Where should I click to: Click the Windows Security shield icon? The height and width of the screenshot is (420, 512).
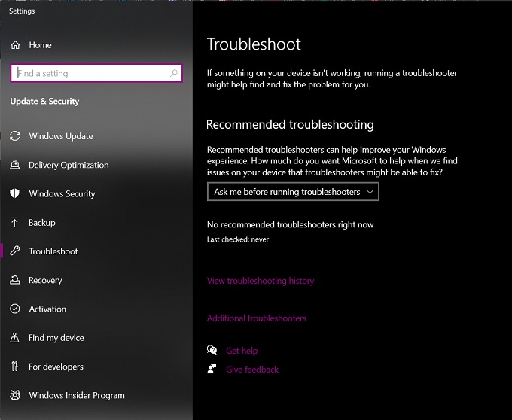pos(15,193)
